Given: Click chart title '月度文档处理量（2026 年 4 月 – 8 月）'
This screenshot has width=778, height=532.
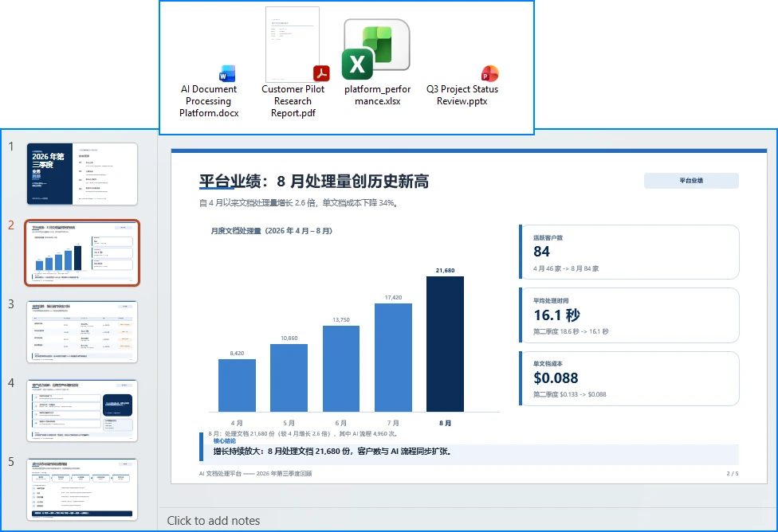Looking at the screenshot, I should pos(271,231).
